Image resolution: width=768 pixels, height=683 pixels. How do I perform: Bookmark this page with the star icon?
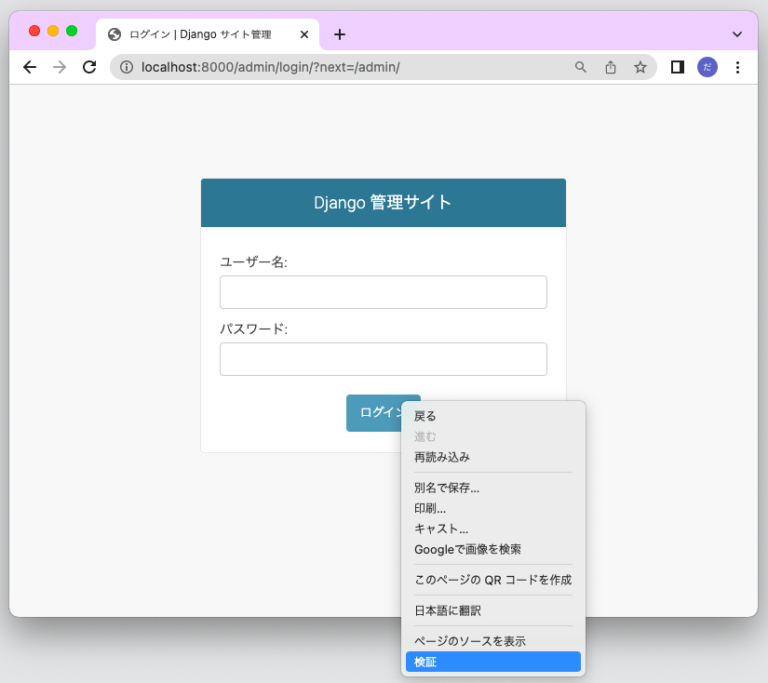point(640,67)
